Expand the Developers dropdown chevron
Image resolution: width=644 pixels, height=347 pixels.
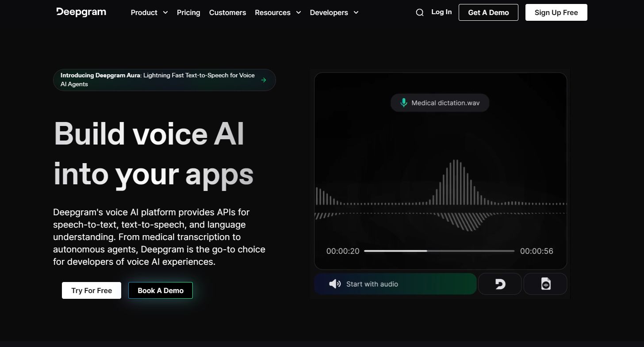click(x=356, y=12)
